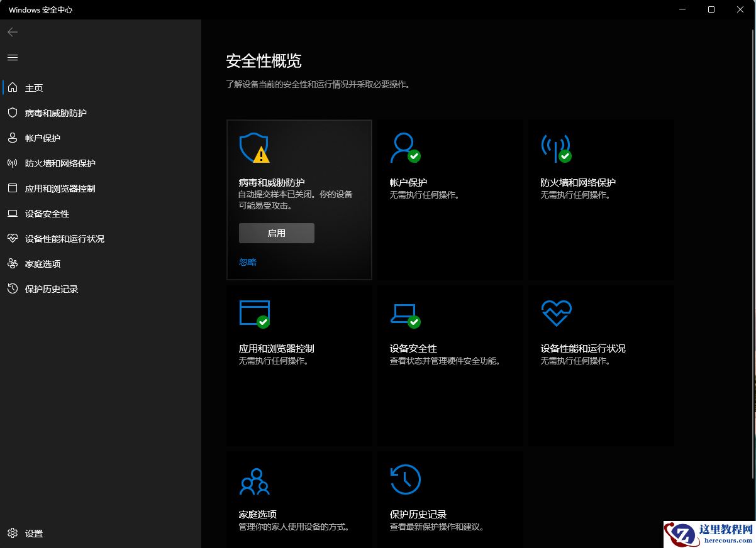Click the browser icon on 应用和浏览器控制 tile
This screenshot has height=548, width=756.
click(x=255, y=313)
